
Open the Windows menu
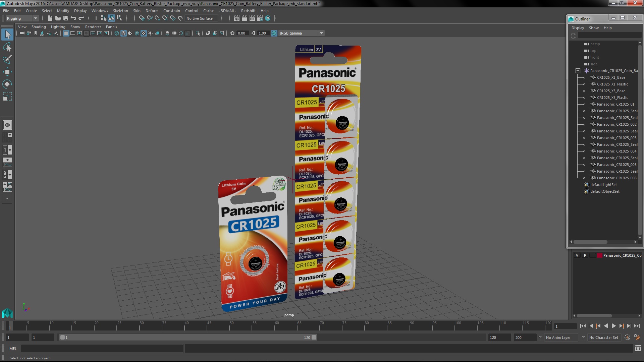click(x=100, y=11)
